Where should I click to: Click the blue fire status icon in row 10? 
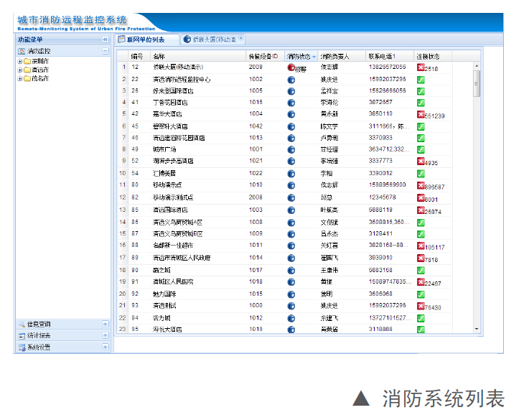click(291, 173)
